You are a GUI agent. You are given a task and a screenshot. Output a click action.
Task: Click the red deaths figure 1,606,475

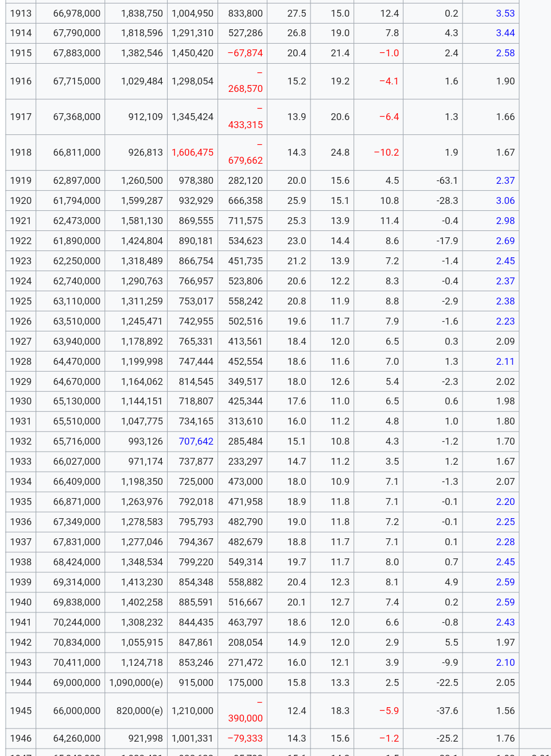click(192, 153)
